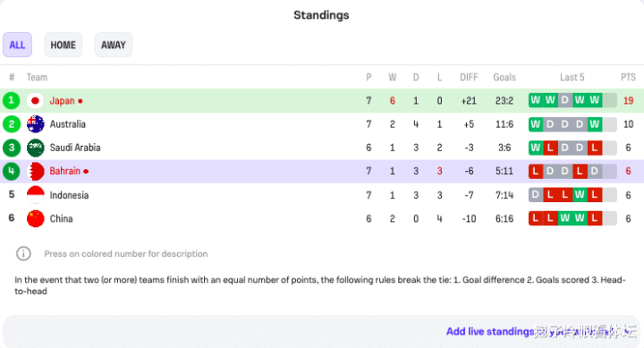
Task: Click green position badge number 4
Action: 11,172
